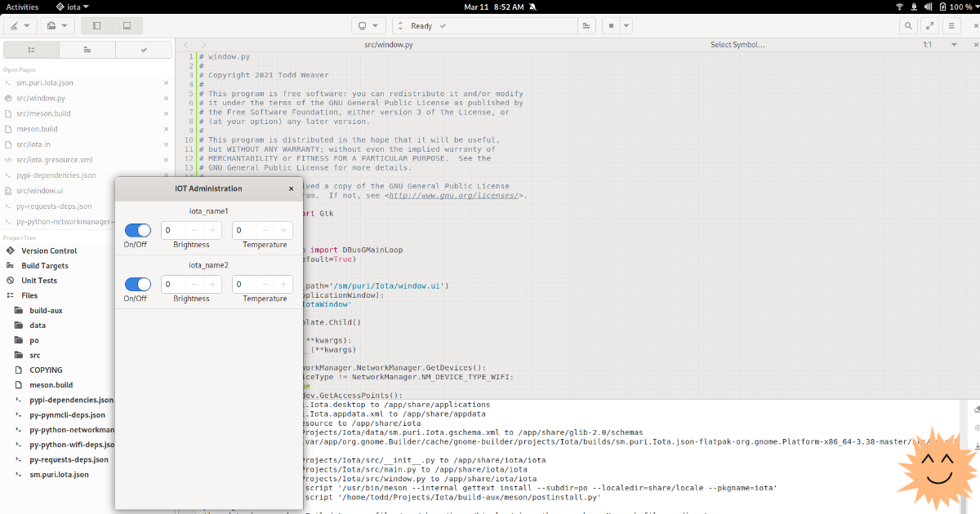Switch to the checkmark sidebar tab
Screen dimensions: 980x514
[144, 50]
